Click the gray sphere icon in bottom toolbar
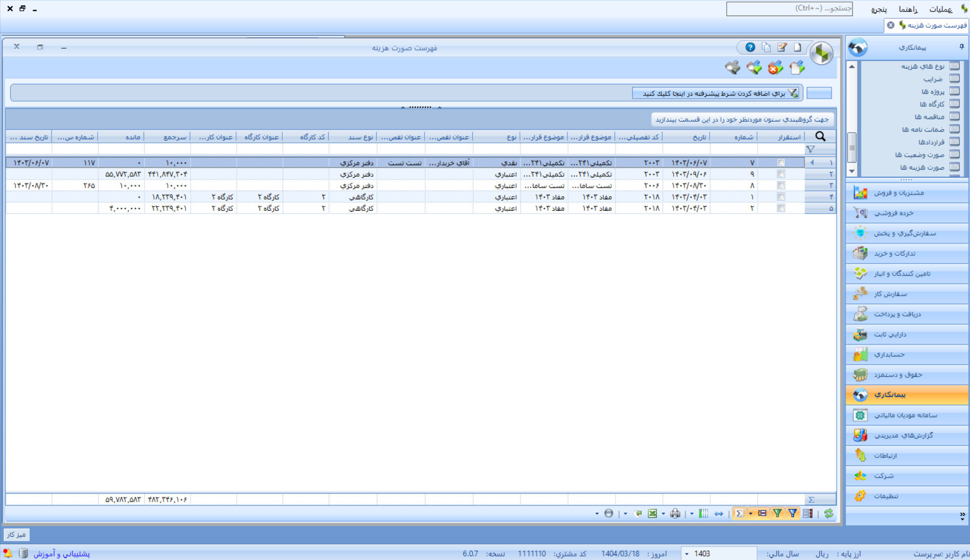970x560 pixels. click(x=609, y=514)
